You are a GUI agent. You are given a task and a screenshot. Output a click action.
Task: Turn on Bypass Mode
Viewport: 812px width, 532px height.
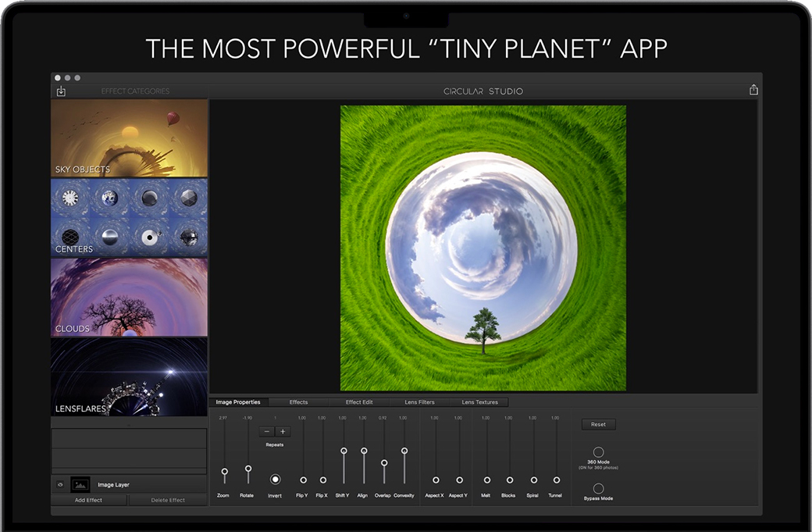point(599,488)
